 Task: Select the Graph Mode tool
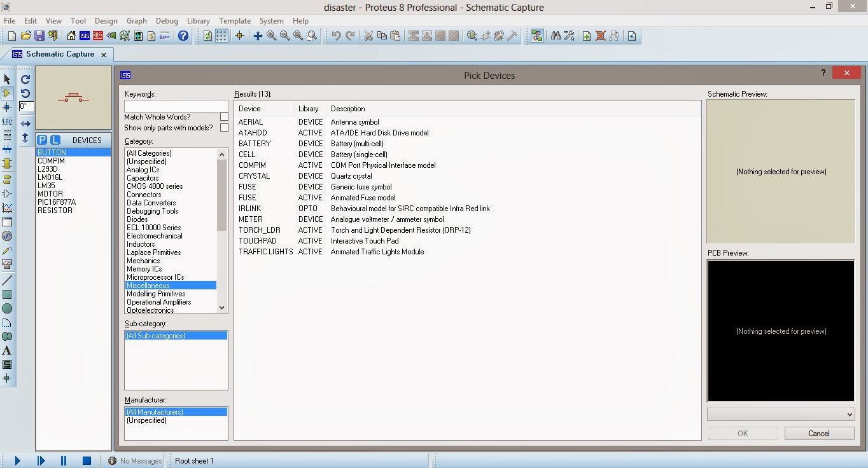click(x=7, y=208)
